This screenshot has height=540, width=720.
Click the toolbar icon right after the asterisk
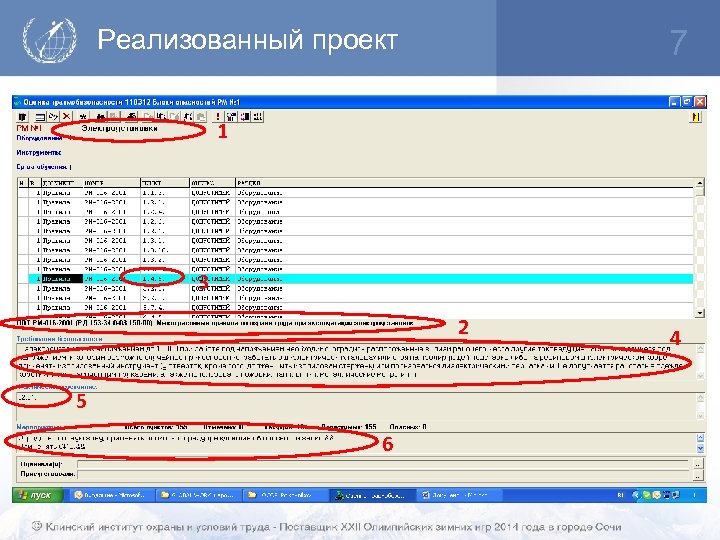(100, 117)
